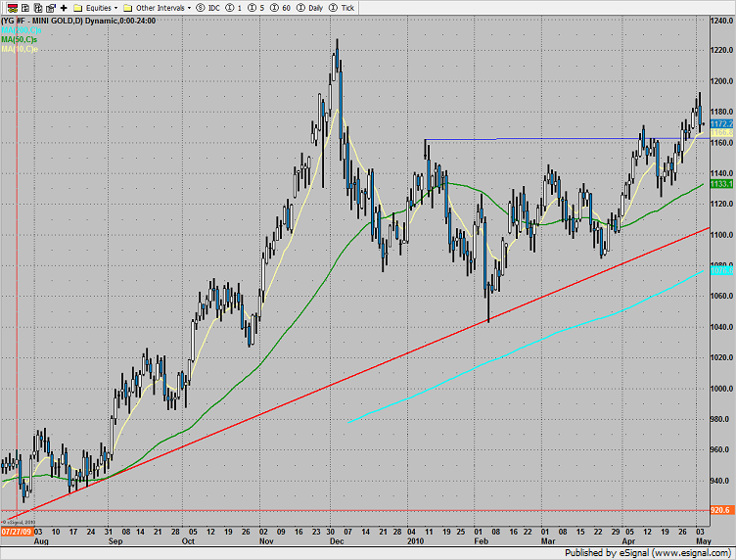Click the third toolbar icon from the left
Image resolution: width=736 pixels, height=560 pixels.
point(35,7)
